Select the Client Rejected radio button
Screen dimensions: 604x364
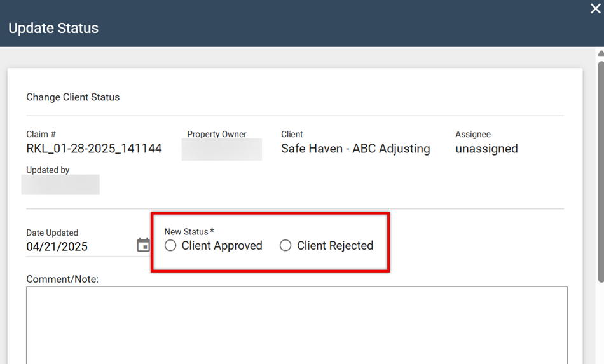tap(285, 246)
